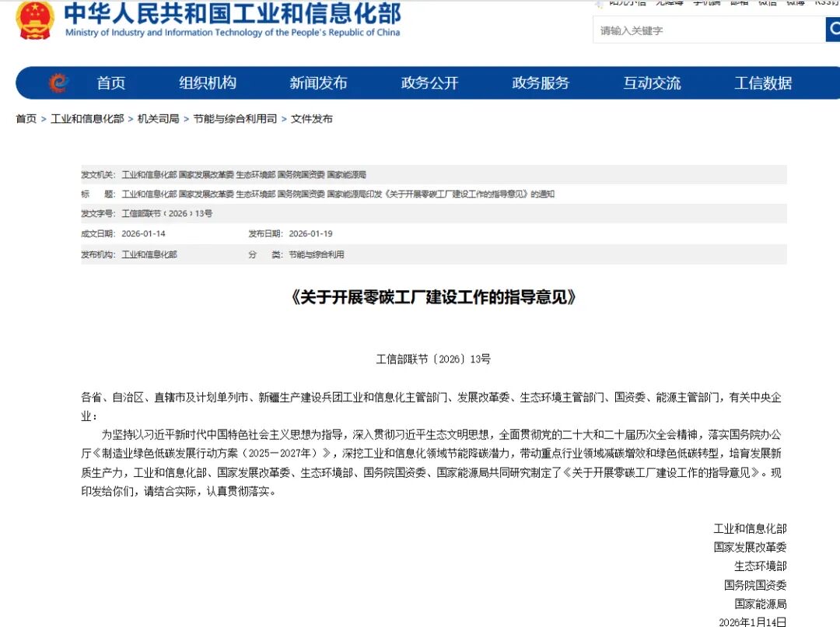Click the 发文机关 row text

click(243, 175)
